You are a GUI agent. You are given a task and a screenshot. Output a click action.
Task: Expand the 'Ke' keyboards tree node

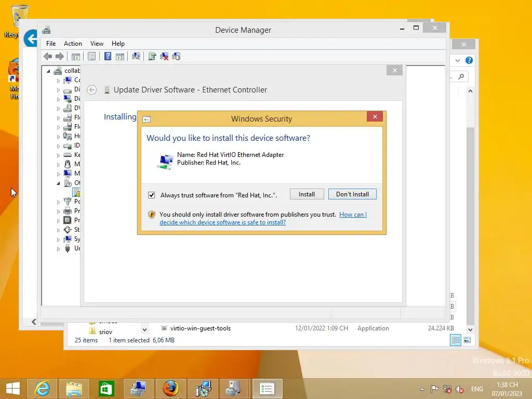[x=58, y=155]
